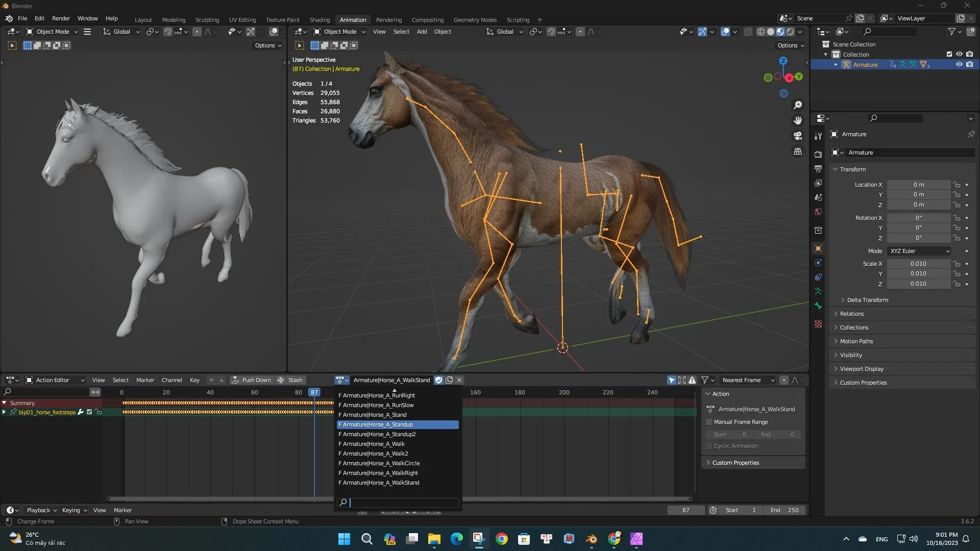
Task: Open the Object Constraints properties tab
Action: pos(818,277)
